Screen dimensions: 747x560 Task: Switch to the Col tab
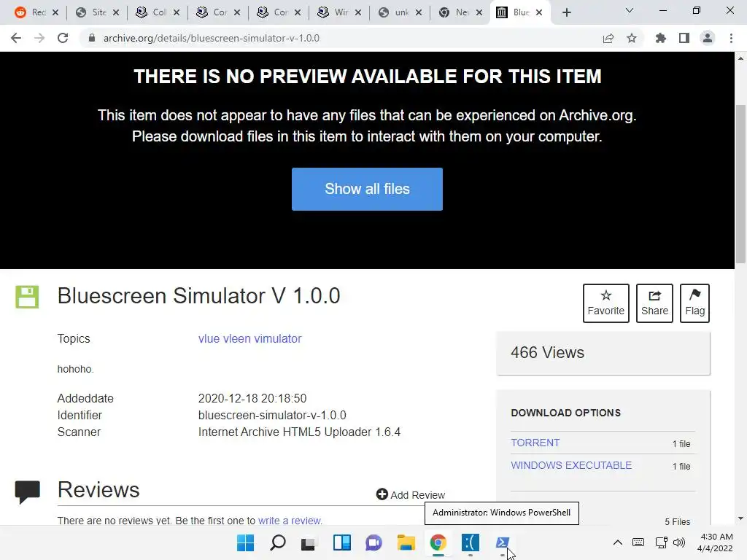pyautogui.click(x=158, y=12)
